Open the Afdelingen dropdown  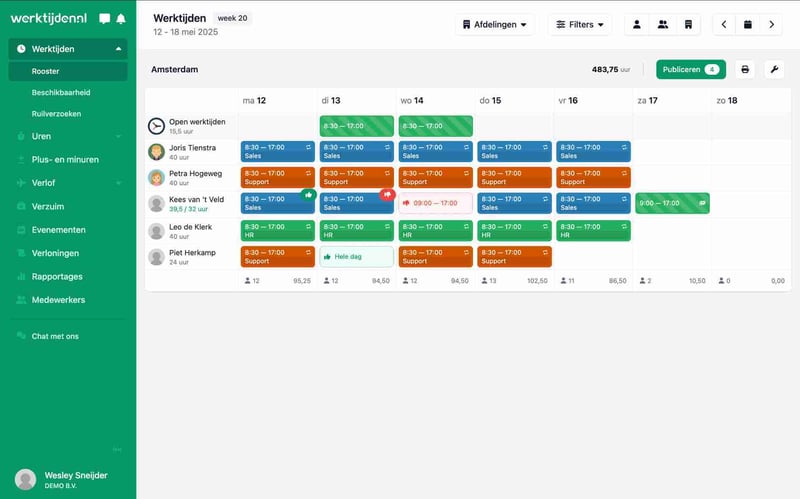[494, 24]
